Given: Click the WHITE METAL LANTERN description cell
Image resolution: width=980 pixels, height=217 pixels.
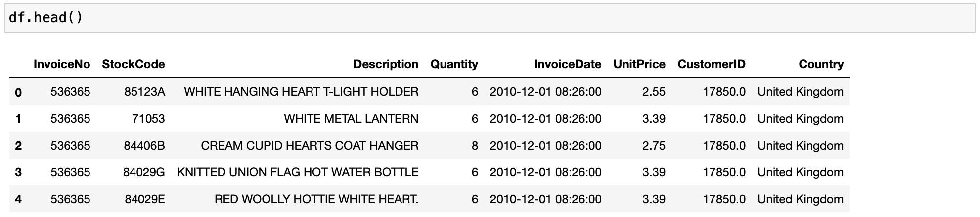Looking at the screenshot, I should [x=351, y=119].
